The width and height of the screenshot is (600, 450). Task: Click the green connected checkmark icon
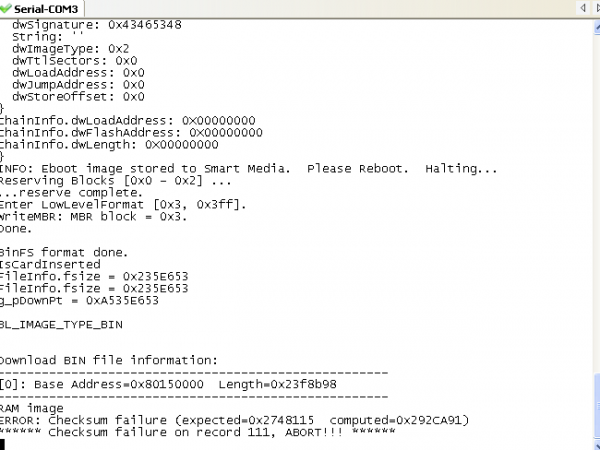point(7,8)
